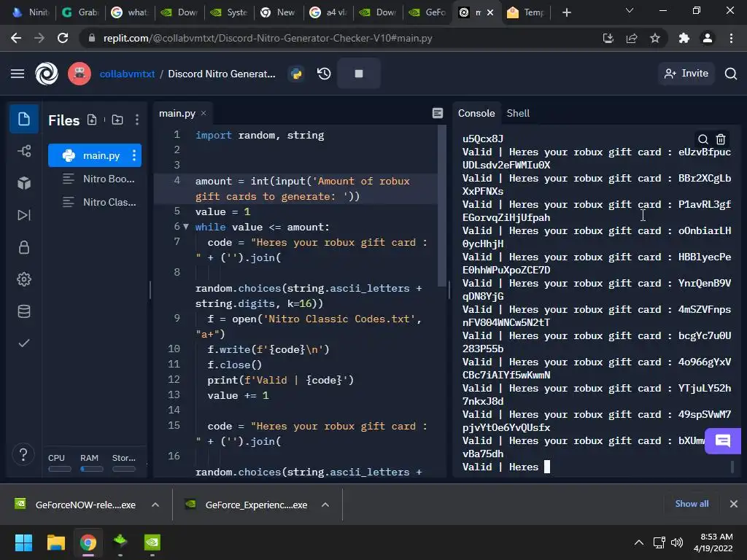Click the collabvmtxt username link

click(127, 74)
